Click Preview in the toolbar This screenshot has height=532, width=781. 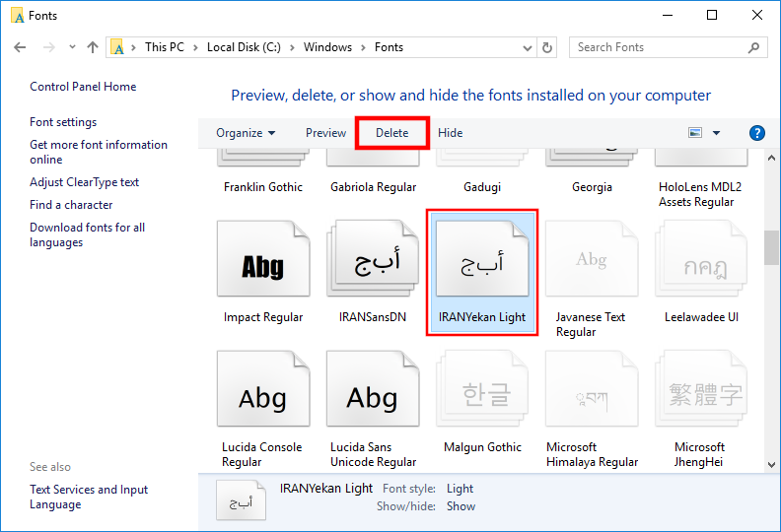(x=325, y=133)
